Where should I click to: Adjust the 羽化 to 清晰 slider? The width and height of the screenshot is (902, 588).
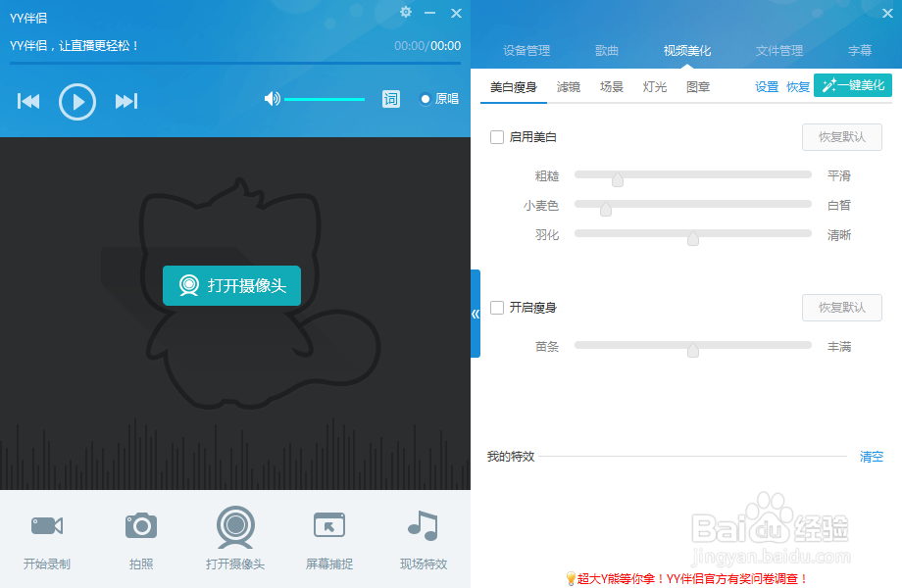[693, 234]
